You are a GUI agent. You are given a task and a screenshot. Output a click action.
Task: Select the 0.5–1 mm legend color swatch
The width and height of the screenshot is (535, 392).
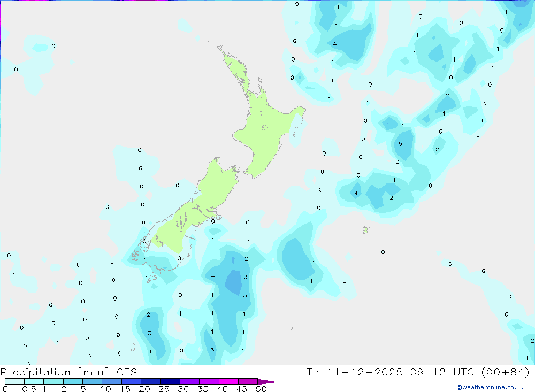(34, 381)
